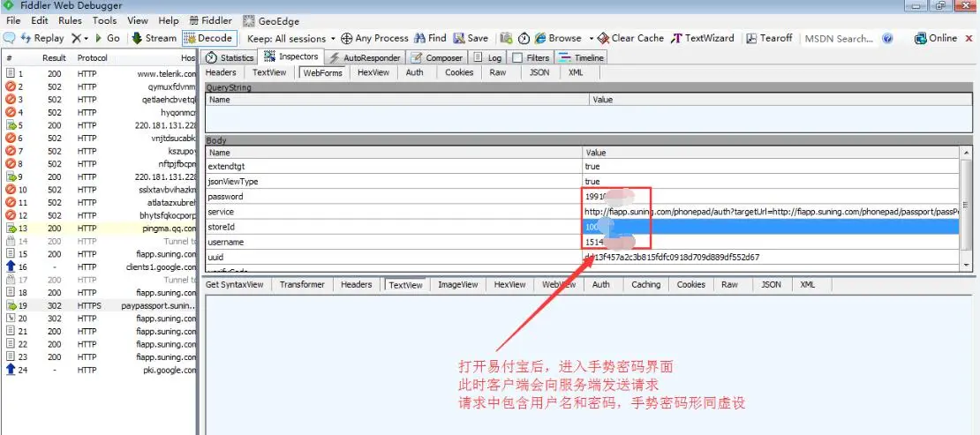980x435 pixels.
Task: Tearoff the inspectors window
Action: [769, 38]
